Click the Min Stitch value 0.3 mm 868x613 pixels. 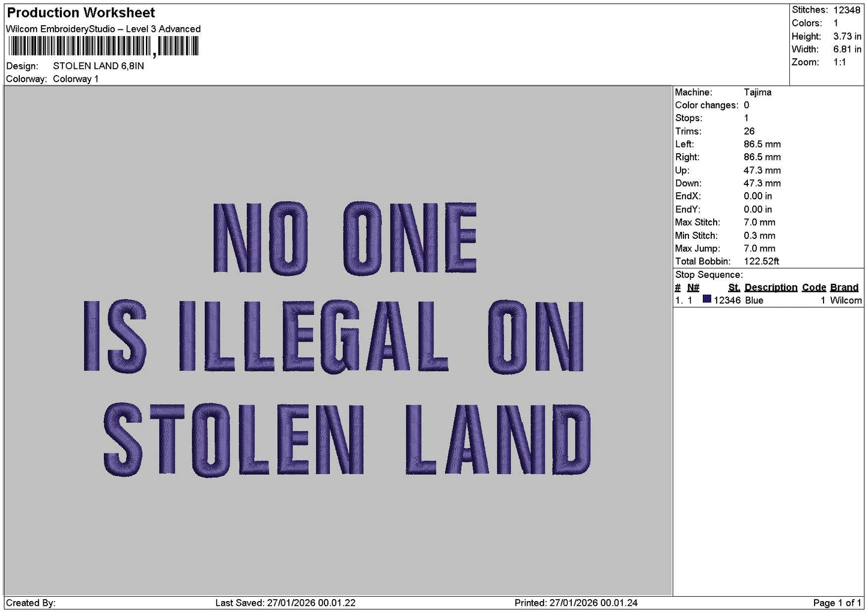pyautogui.click(x=759, y=236)
